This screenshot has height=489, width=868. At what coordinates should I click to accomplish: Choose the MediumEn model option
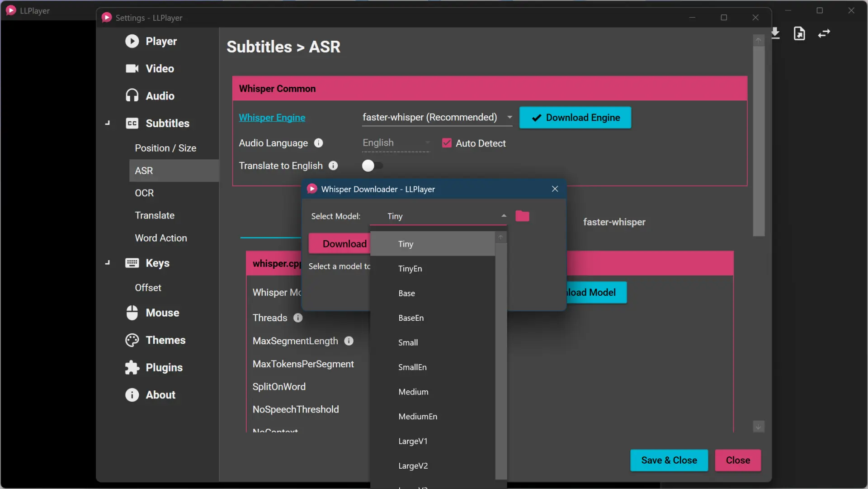[433, 417]
